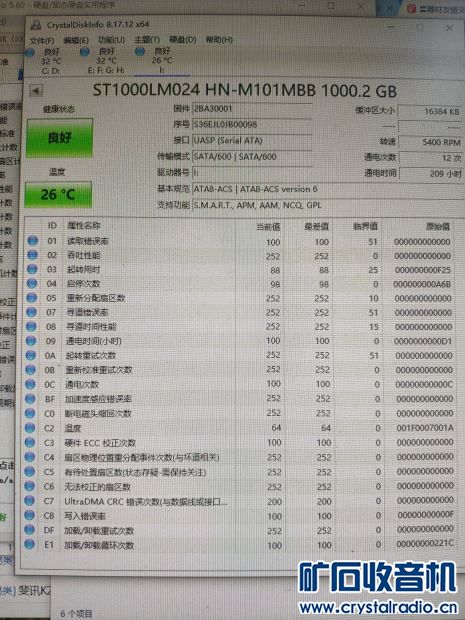Screen dimensions: 465x620
Task: Open the 主题(T) menu
Action: click(147, 40)
